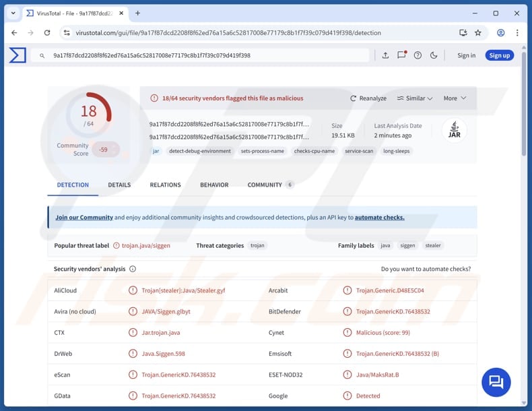Click the warning icon for Arcabit detection
The width and height of the screenshot is (532, 411).
coord(347,290)
